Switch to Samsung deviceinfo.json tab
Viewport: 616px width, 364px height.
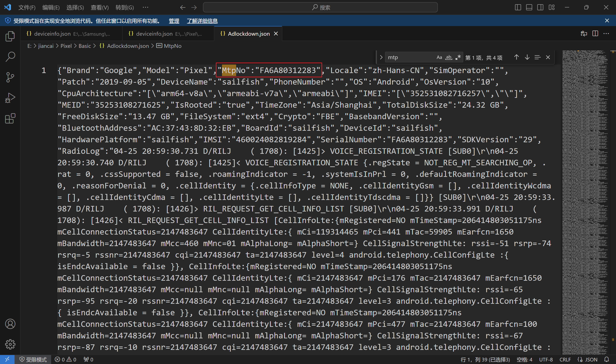[x=71, y=34]
